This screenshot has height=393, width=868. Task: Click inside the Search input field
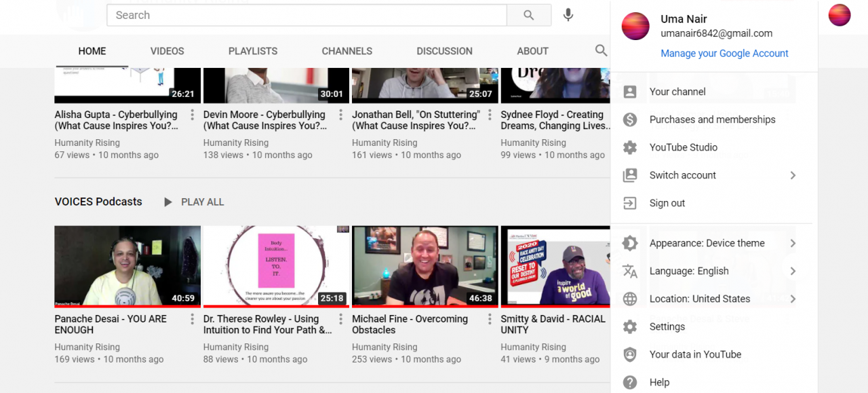point(307,15)
